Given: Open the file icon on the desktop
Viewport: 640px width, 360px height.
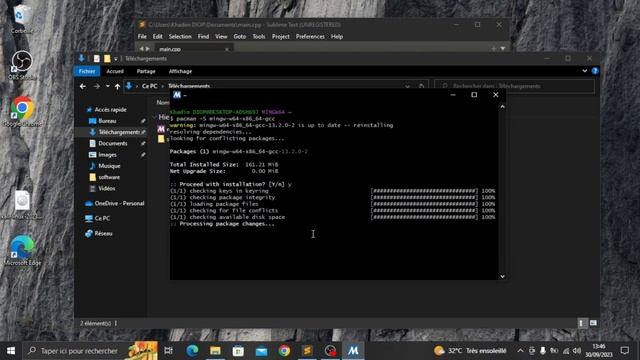Looking at the screenshot, I should coord(22,204).
